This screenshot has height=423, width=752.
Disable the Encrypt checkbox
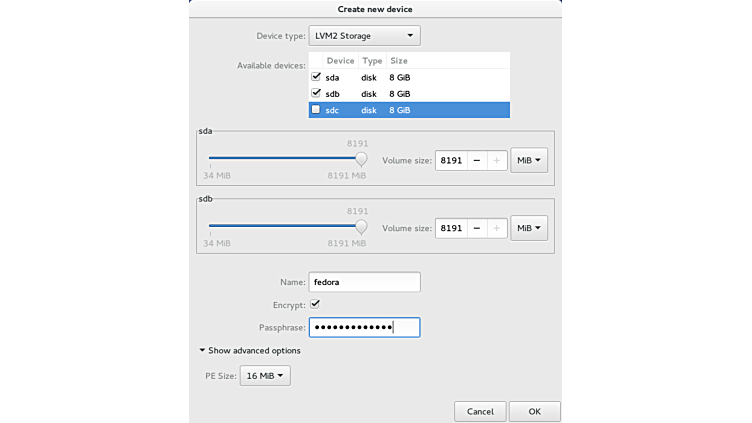(x=315, y=304)
